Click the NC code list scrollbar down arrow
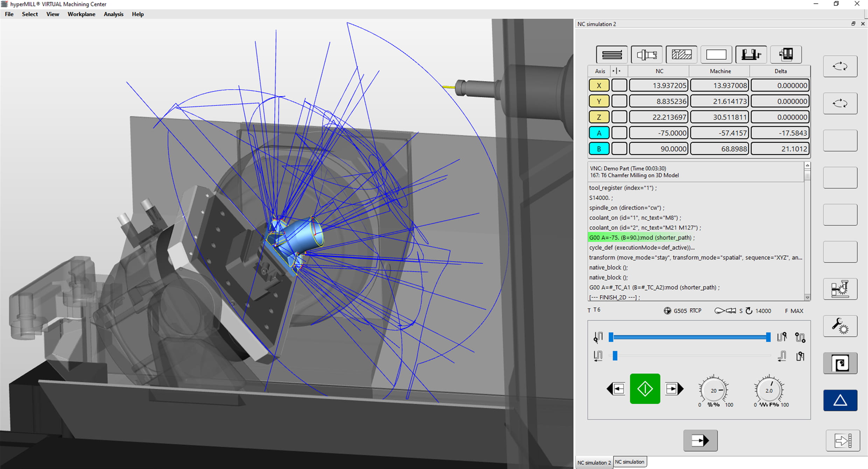The height and width of the screenshot is (469, 868). [807, 297]
